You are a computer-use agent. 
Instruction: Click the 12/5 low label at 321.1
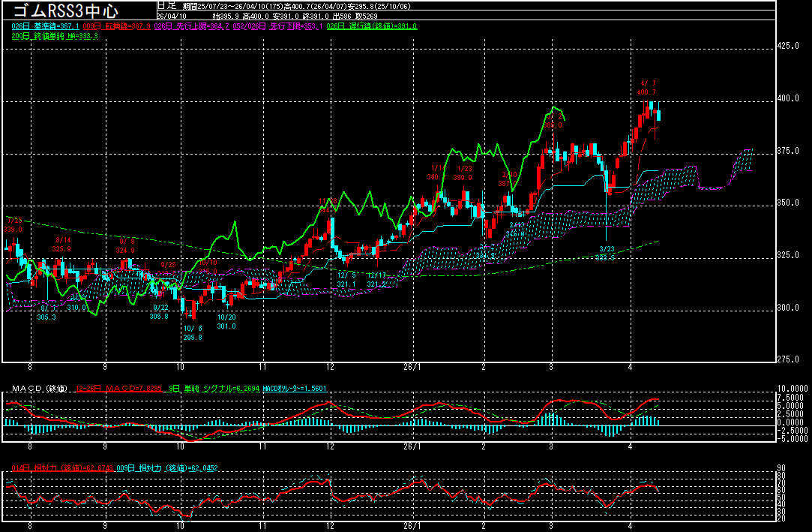coord(346,280)
